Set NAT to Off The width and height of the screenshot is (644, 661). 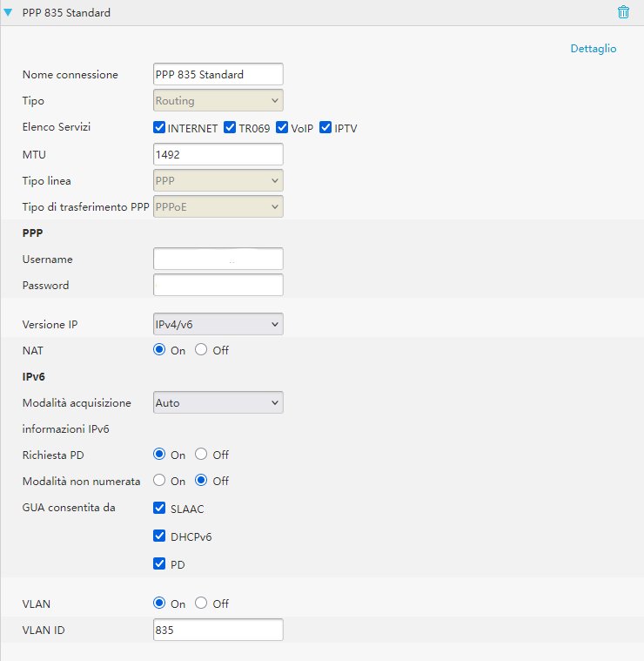click(202, 350)
